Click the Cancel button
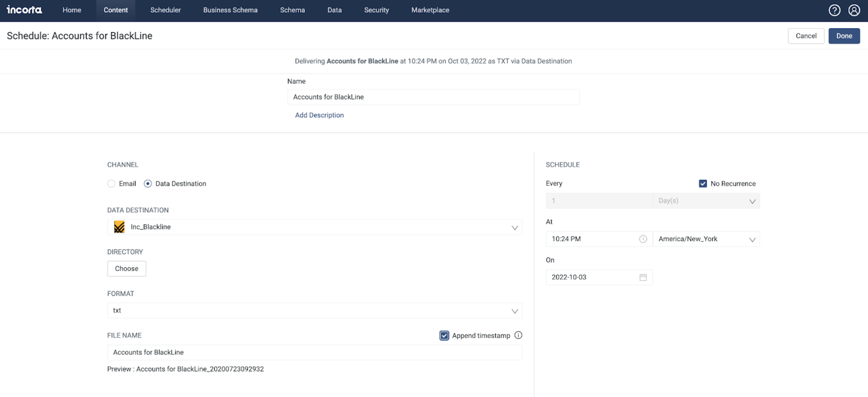The image size is (868, 397). (806, 36)
